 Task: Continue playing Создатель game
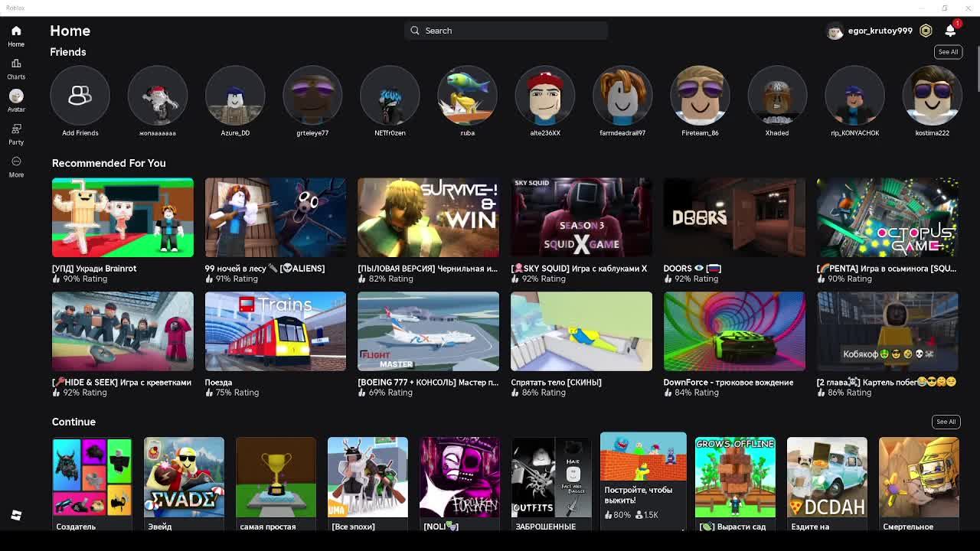click(92, 478)
